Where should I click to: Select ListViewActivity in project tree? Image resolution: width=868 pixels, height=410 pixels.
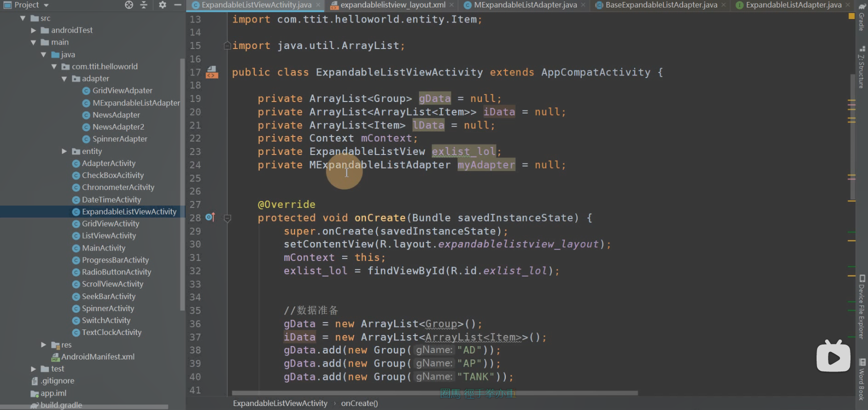104,235
